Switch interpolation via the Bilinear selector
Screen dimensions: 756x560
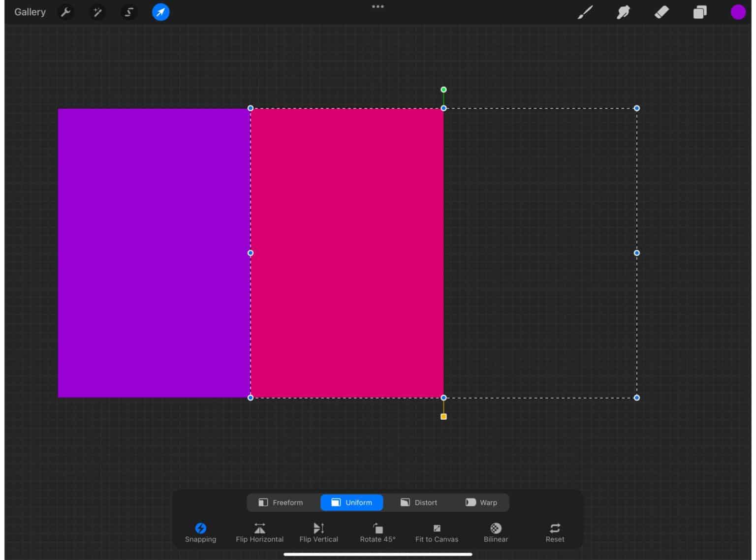click(x=495, y=532)
